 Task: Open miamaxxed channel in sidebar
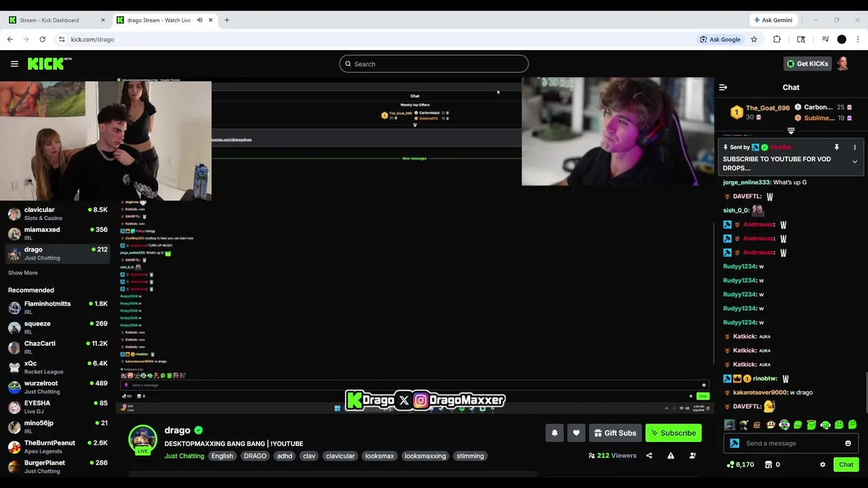(58, 233)
